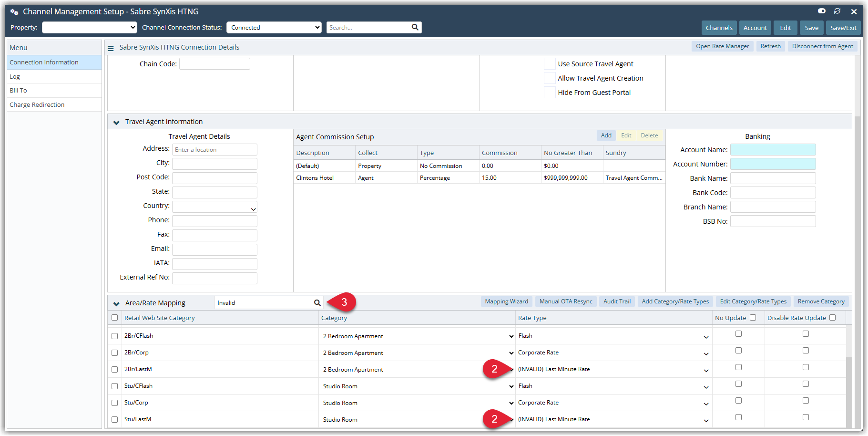Screen dimensions: 868x436
Task: Open the Country dropdown
Action: [x=214, y=207]
